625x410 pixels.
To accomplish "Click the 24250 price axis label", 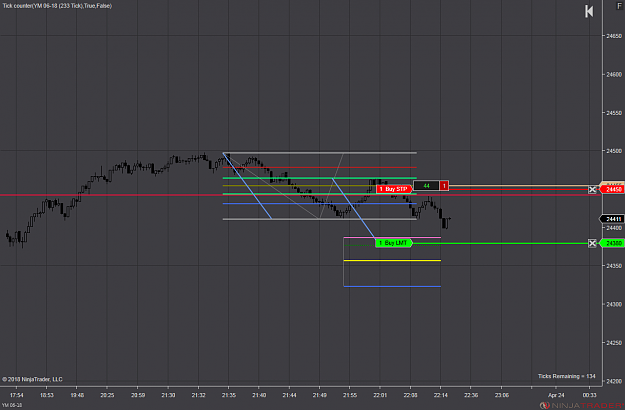I will 614,343.
